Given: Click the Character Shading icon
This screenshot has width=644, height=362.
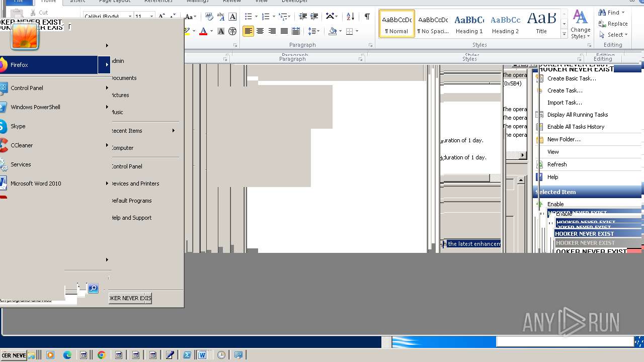Looking at the screenshot, I should pyautogui.click(x=220, y=31).
